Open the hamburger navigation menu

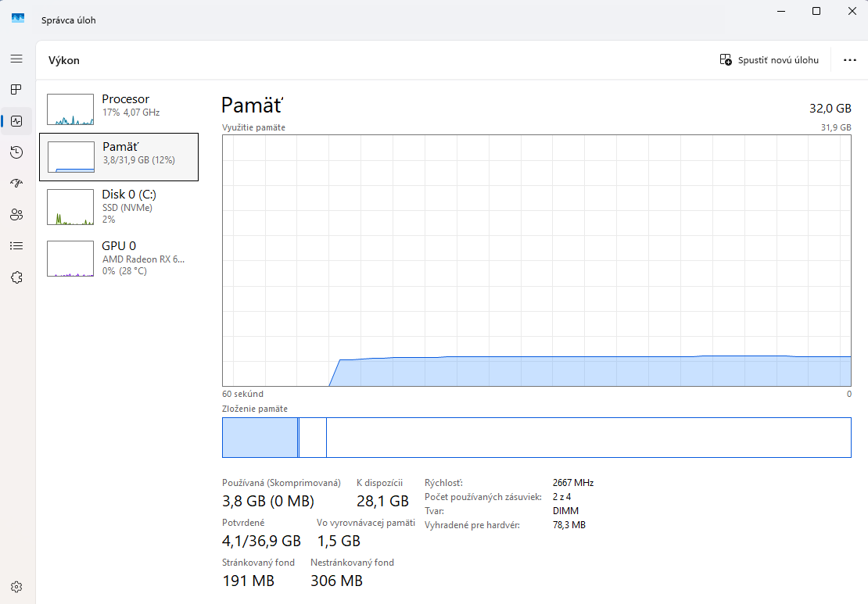[x=16, y=59]
